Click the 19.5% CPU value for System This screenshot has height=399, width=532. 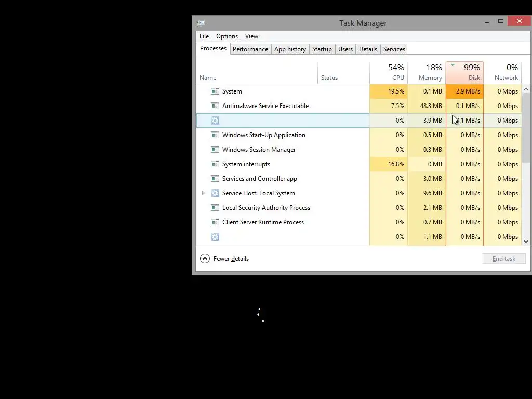[396, 91]
